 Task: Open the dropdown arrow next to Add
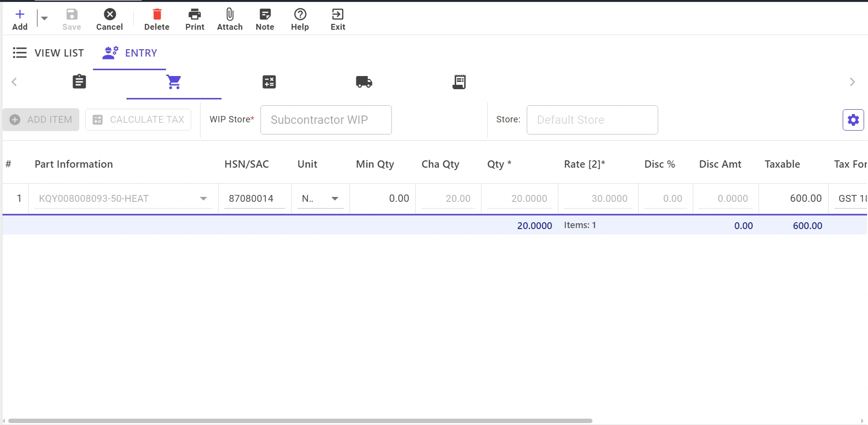point(44,19)
